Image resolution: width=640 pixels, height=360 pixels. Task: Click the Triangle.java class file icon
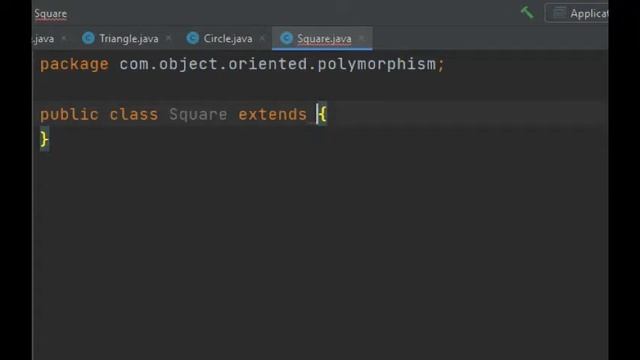(88, 38)
